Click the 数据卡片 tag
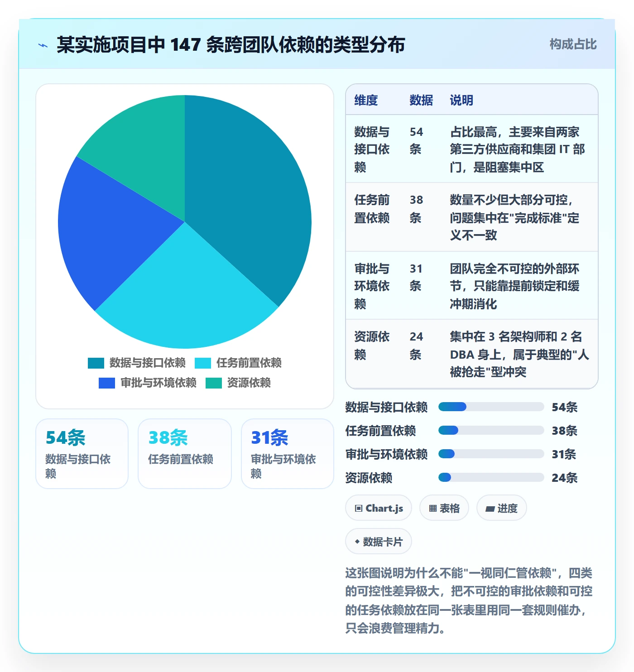This screenshot has height=672, width=634. (x=379, y=542)
